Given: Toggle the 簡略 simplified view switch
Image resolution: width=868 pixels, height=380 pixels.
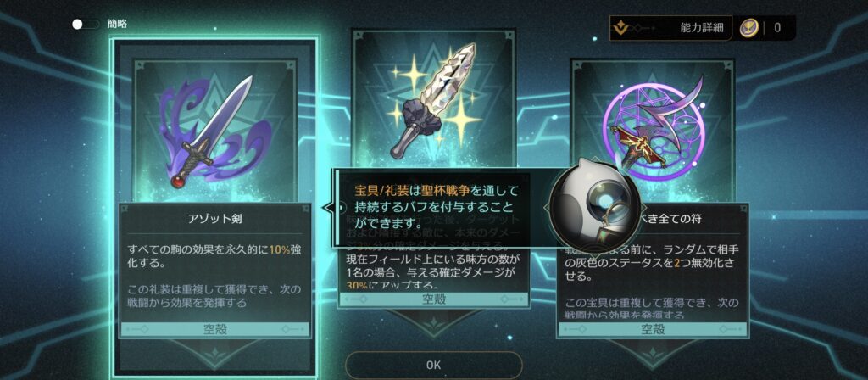Looking at the screenshot, I should (86, 25).
